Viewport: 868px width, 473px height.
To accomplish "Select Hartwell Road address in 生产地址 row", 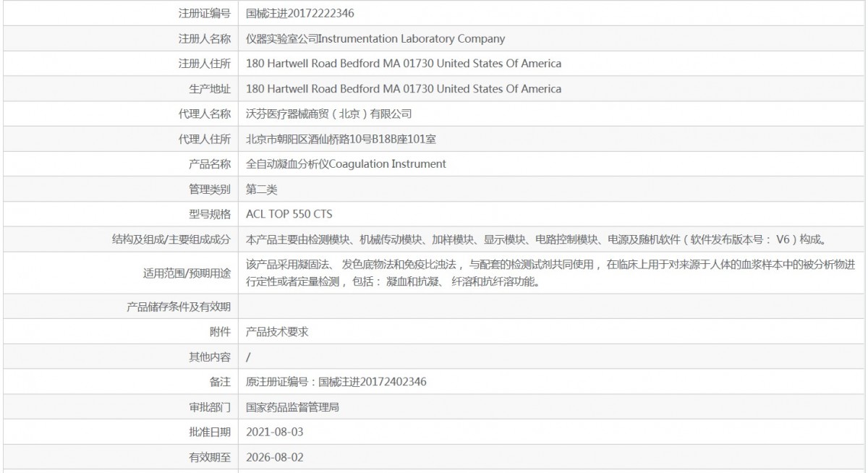I will pos(404,89).
